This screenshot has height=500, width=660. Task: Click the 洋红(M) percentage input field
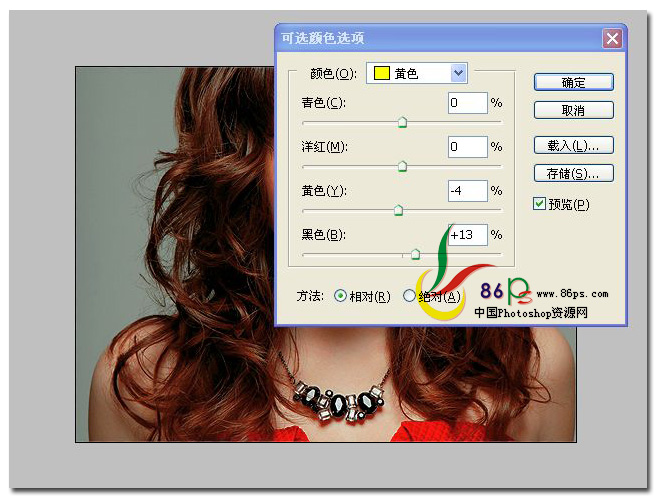click(x=468, y=146)
